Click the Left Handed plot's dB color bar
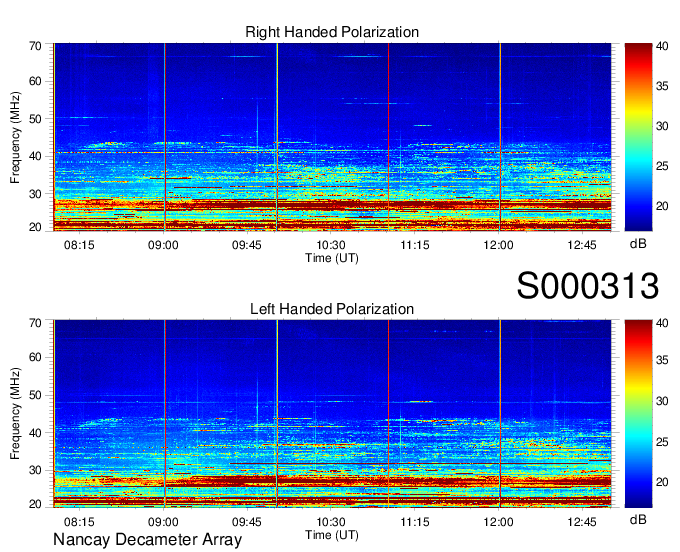The width and height of the screenshot is (680, 552). (x=638, y=413)
